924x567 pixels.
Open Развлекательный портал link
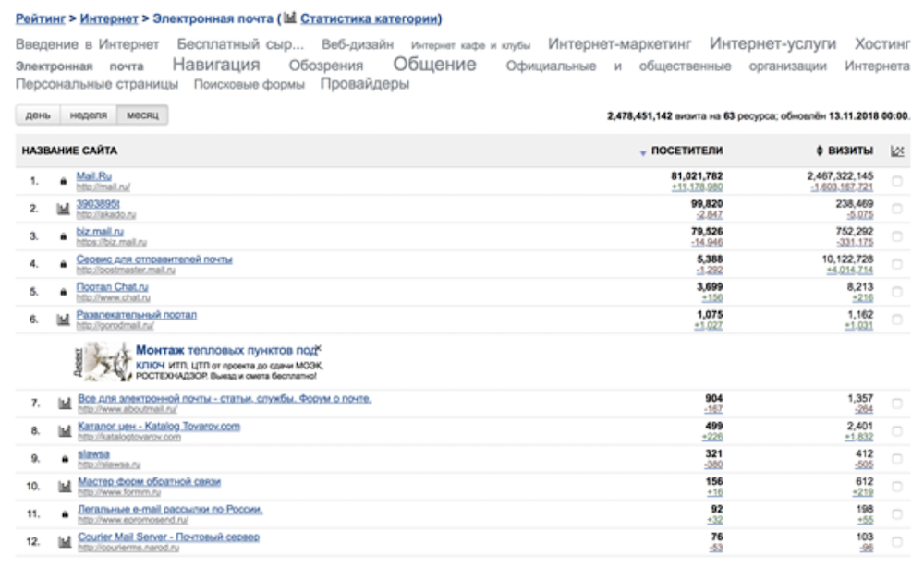coord(137,314)
